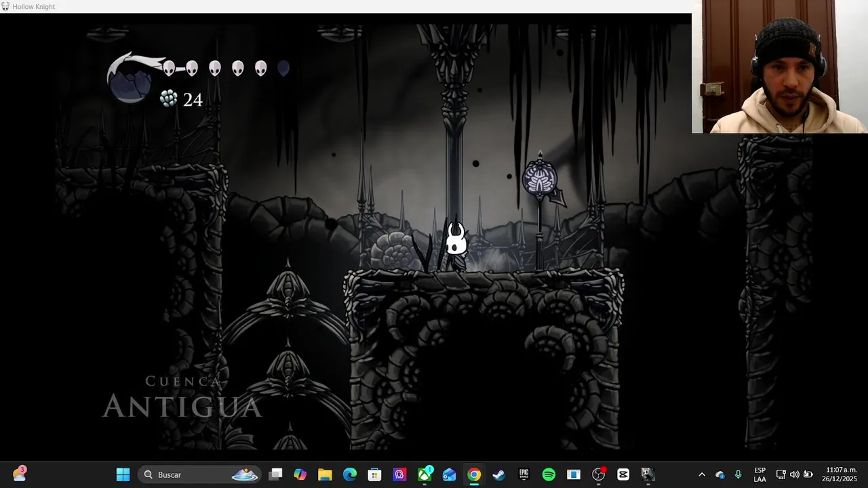This screenshot has height=488, width=868.
Task: Launch Microsoft Edge from the taskbar
Action: (350, 474)
